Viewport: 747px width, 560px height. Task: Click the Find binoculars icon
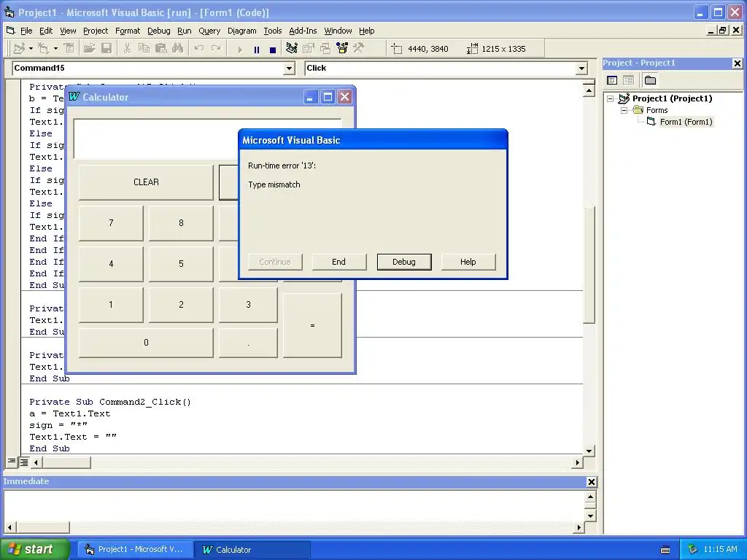[178, 49]
